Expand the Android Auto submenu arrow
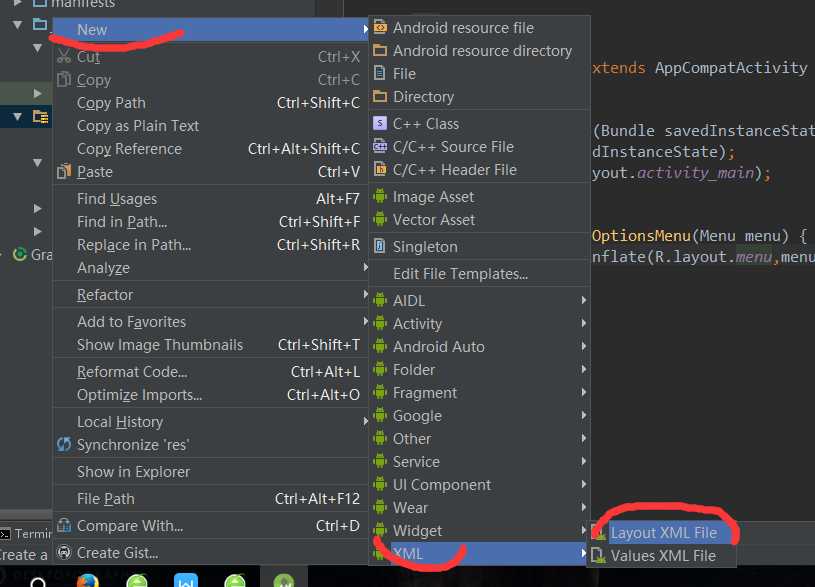815x587 pixels. pos(584,346)
